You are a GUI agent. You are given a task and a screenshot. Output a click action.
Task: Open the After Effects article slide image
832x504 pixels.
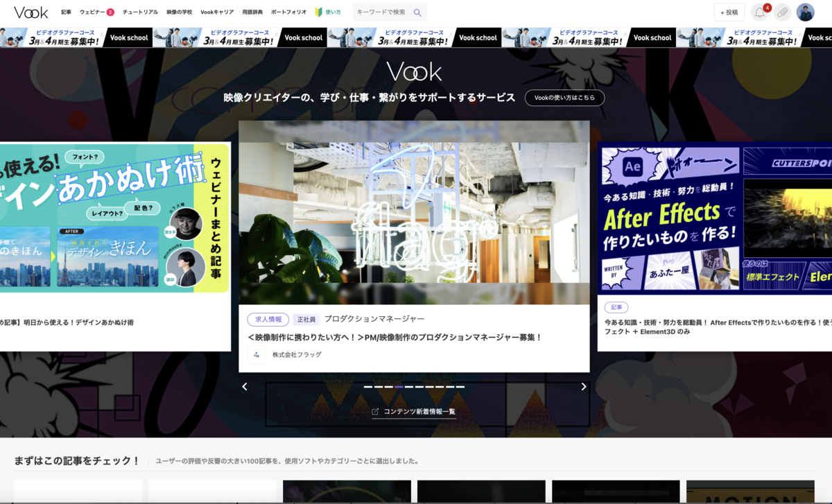click(x=715, y=219)
